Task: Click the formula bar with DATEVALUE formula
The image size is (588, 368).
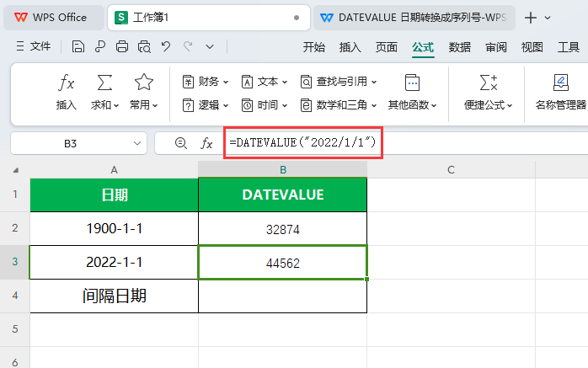Action: coord(407,143)
